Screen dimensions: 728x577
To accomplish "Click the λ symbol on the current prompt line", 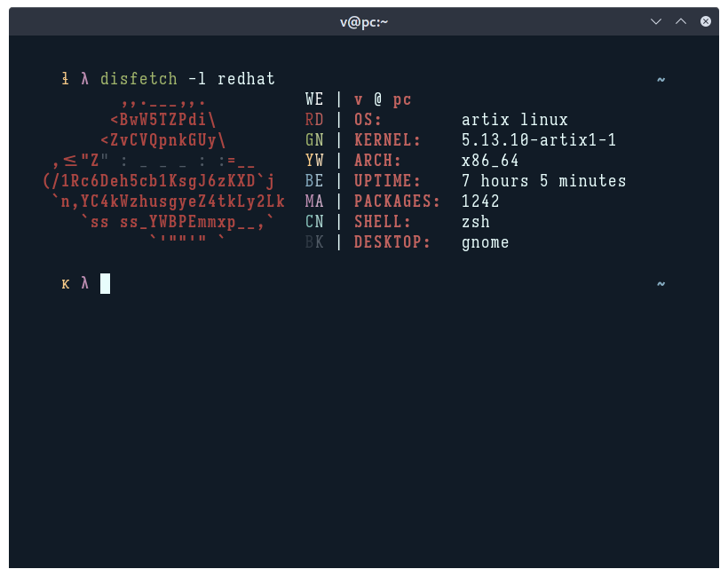I will click(85, 284).
